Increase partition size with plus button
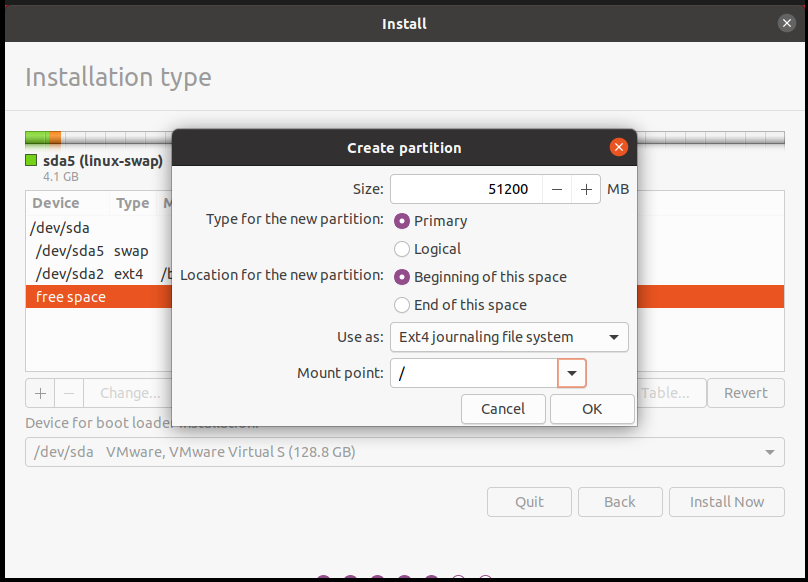The image size is (808, 582). click(586, 189)
